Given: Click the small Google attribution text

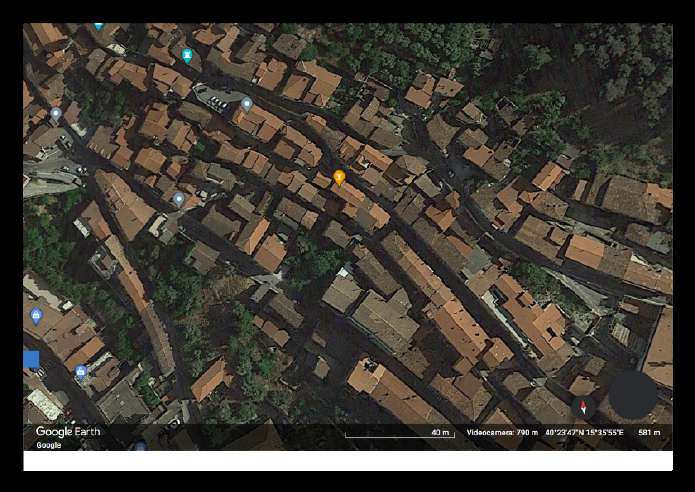Looking at the screenshot, I should [x=48, y=445].
